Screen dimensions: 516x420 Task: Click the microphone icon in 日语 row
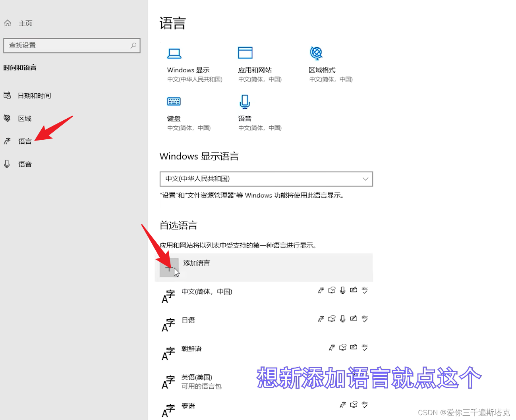coord(343,318)
